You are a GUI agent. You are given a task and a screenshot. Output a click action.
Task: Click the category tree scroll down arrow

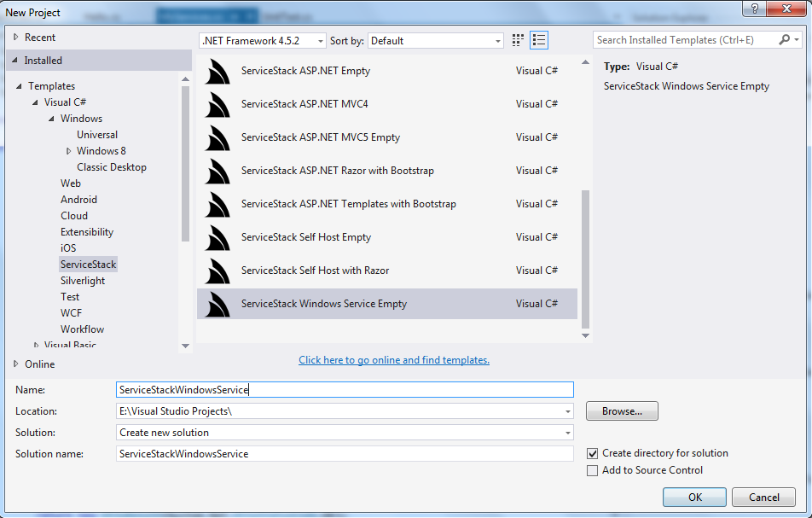click(x=185, y=346)
